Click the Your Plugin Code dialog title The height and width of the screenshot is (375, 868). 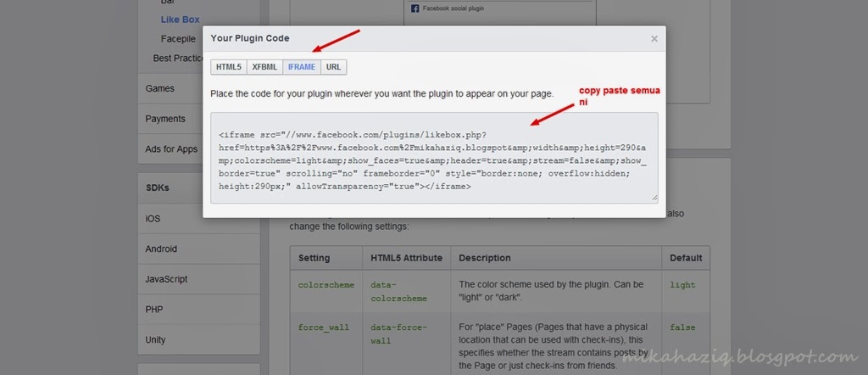coord(250,38)
